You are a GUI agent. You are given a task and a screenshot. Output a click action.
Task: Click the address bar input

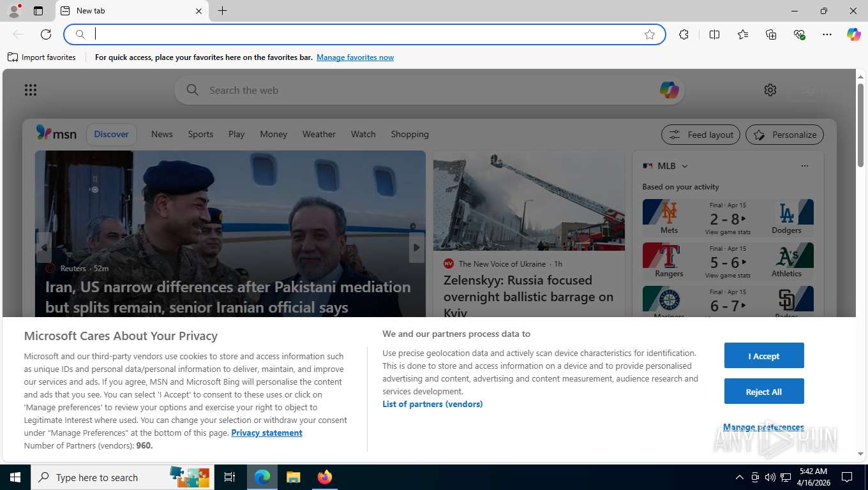coord(364,34)
